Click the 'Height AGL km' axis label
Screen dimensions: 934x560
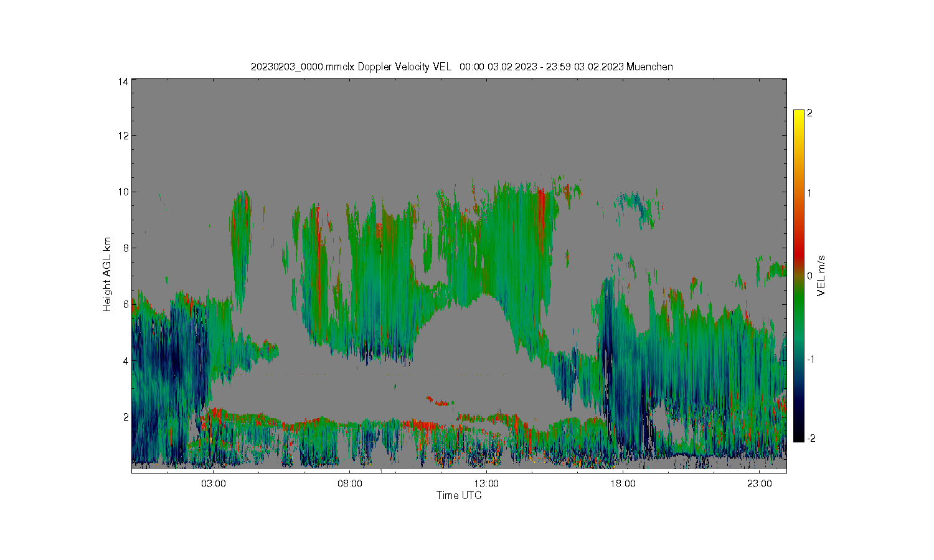point(107,274)
